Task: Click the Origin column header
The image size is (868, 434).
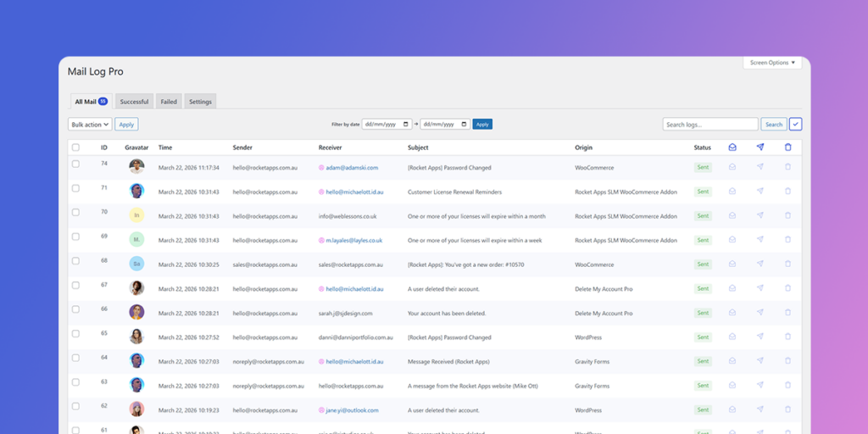Action: 583,147
